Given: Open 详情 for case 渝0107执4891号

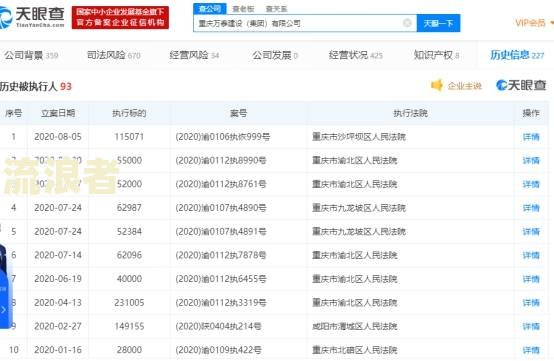Looking at the screenshot, I should [x=531, y=231].
